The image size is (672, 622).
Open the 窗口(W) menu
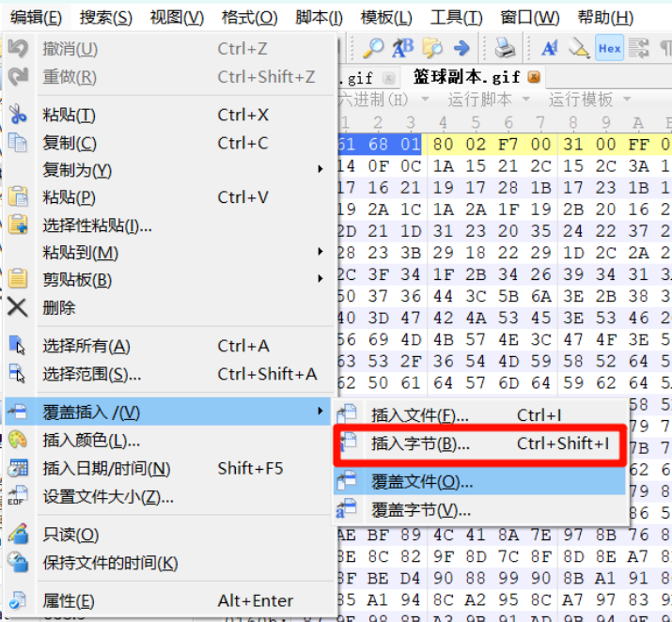tap(530, 18)
